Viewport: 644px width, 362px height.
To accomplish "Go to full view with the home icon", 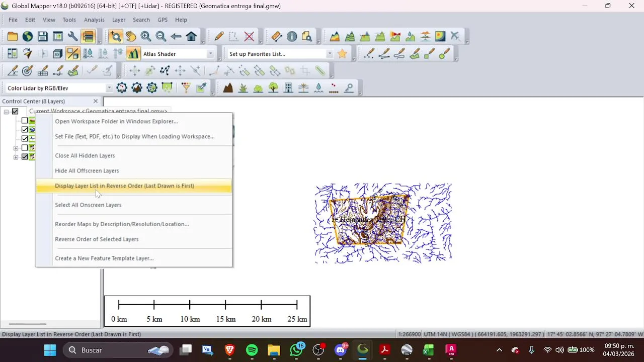I will [x=191, y=36].
